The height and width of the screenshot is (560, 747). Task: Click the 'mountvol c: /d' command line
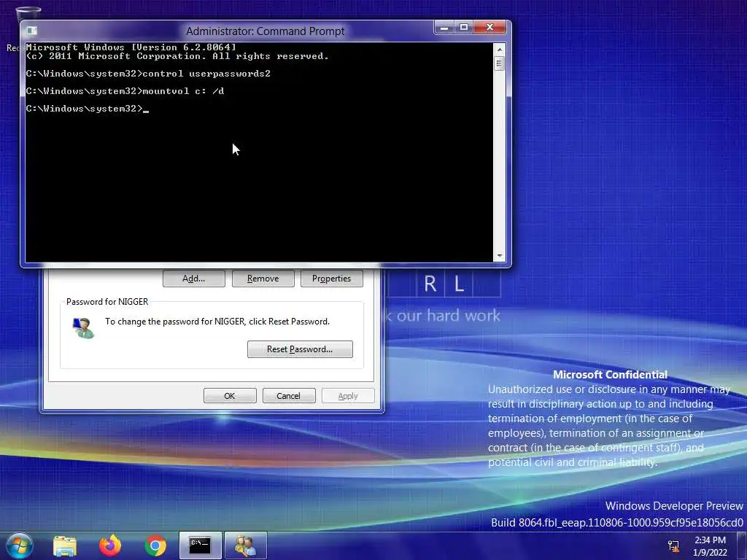125,91
